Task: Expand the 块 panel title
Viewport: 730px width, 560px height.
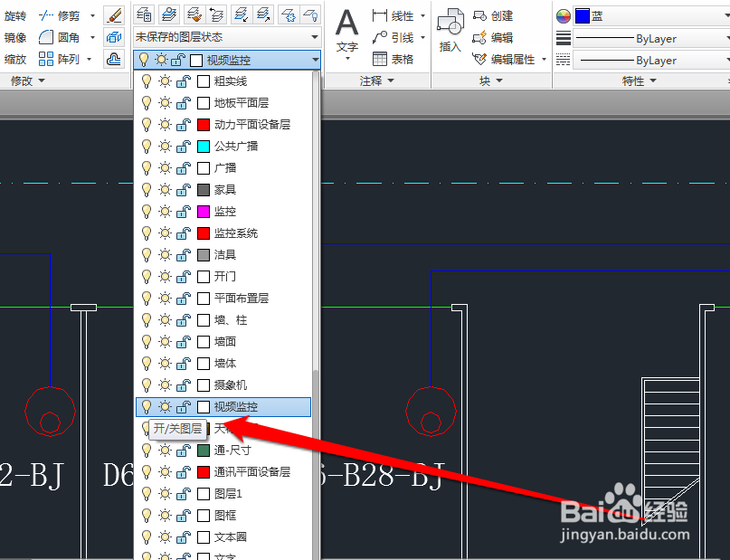Action: coord(490,81)
